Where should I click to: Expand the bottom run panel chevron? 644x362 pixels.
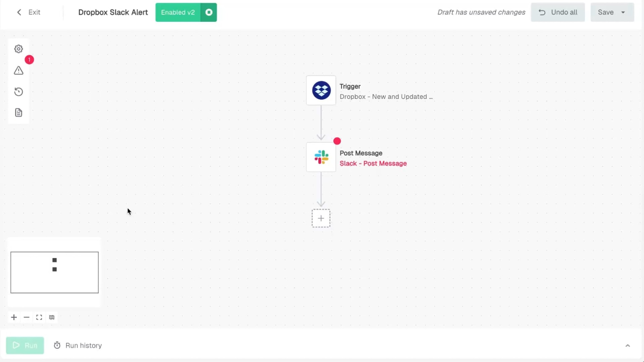pos(628,346)
